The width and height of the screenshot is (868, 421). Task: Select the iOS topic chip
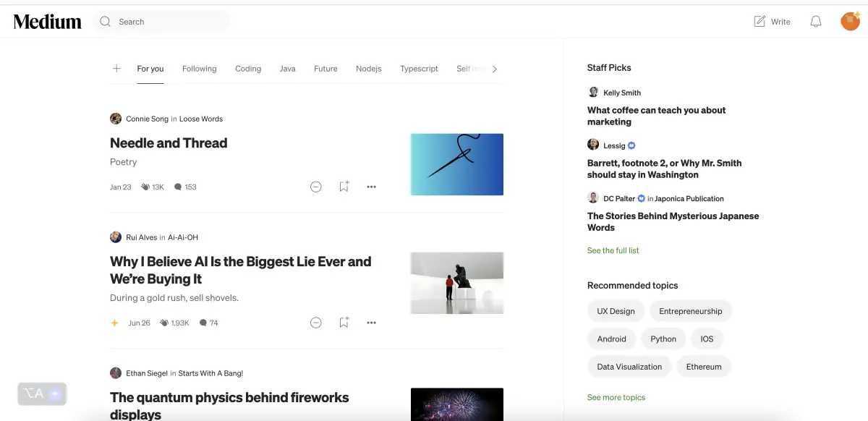[707, 339]
